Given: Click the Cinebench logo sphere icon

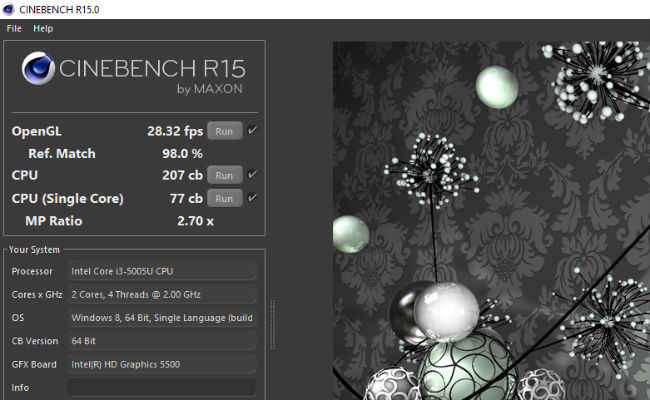Looking at the screenshot, I should click(x=38, y=68).
